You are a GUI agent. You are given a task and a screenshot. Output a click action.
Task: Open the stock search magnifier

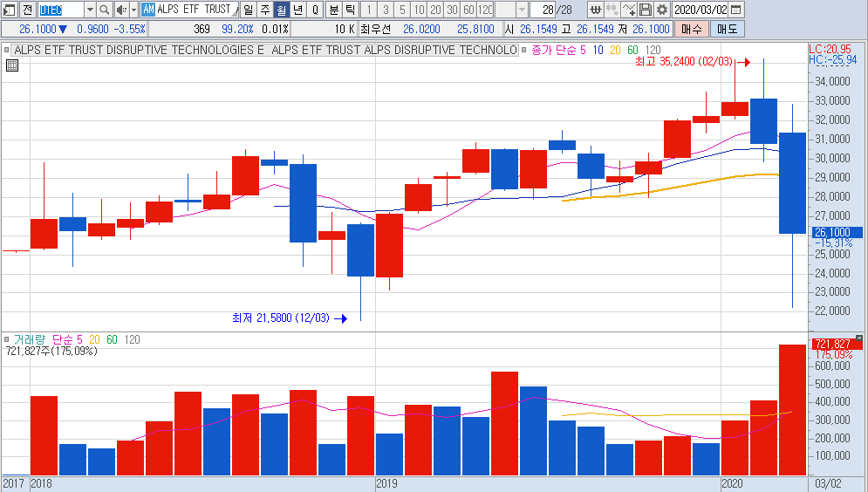(105, 10)
